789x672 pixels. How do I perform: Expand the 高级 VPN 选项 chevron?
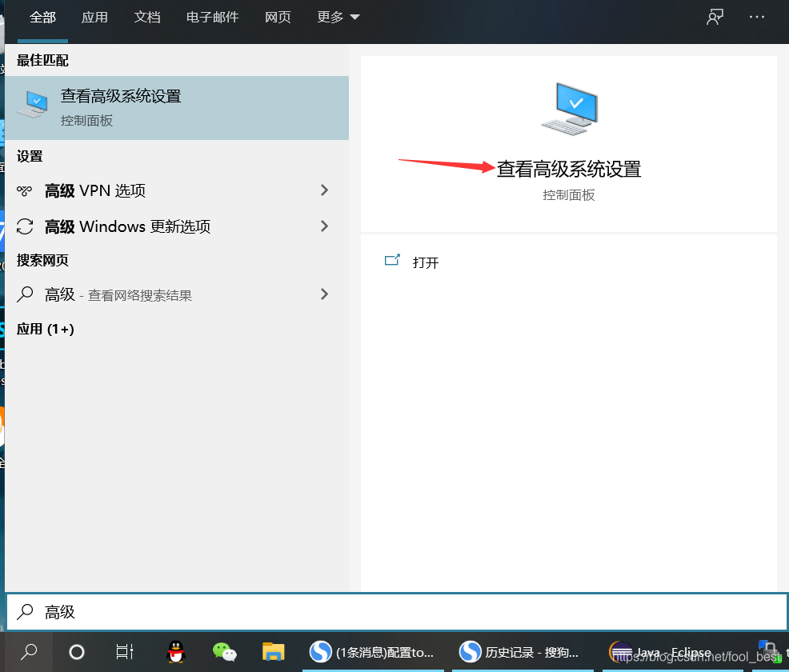[325, 190]
